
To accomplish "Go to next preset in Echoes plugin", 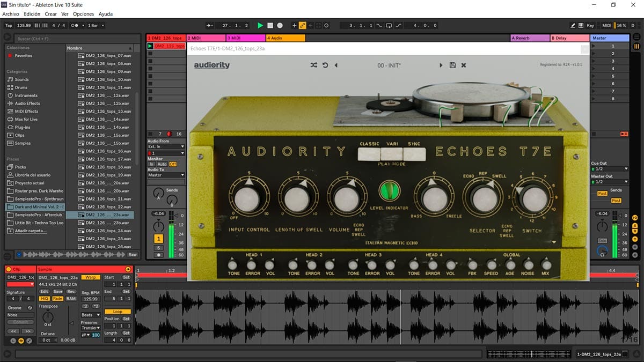I will click(441, 65).
